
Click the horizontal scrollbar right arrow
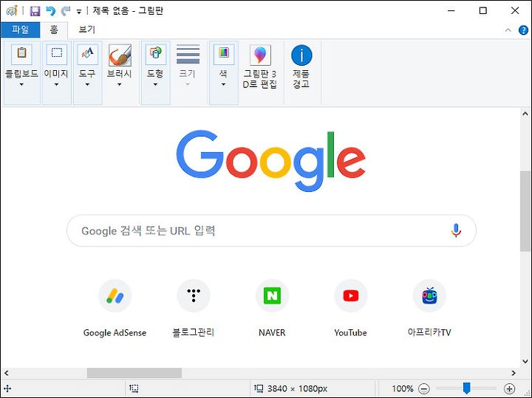click(514, 373)
